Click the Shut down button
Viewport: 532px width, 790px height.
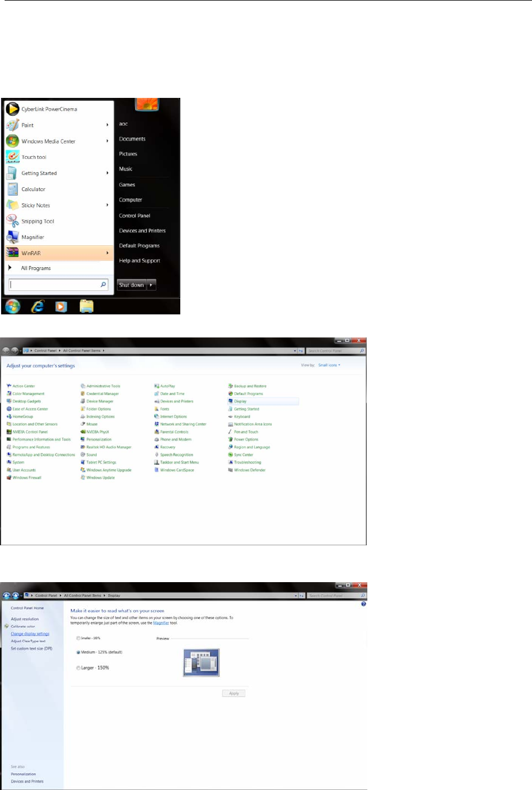[132, 285]
